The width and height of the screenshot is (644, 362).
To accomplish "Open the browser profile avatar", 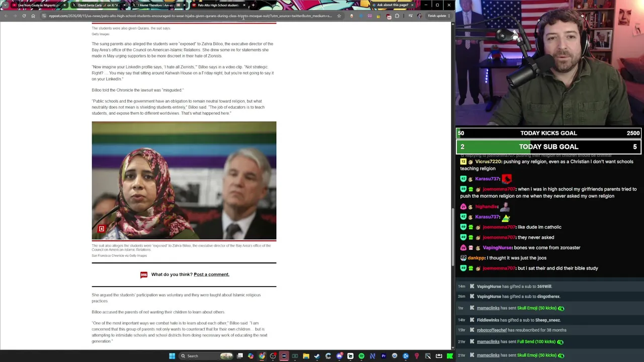I will 420,16.
